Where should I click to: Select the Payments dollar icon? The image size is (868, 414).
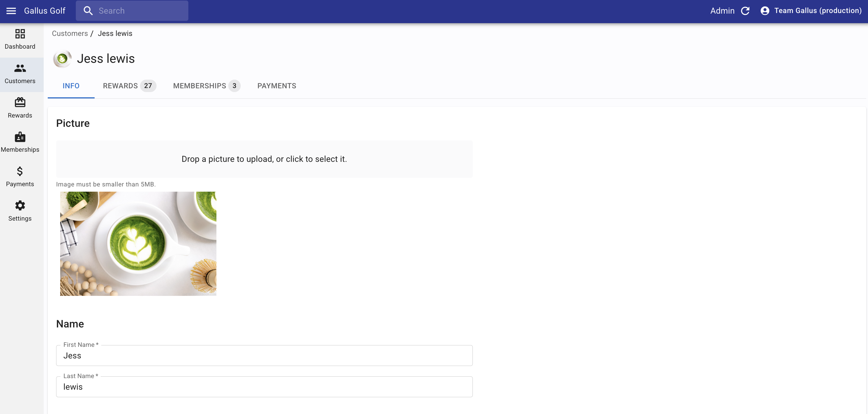point(20,172)
